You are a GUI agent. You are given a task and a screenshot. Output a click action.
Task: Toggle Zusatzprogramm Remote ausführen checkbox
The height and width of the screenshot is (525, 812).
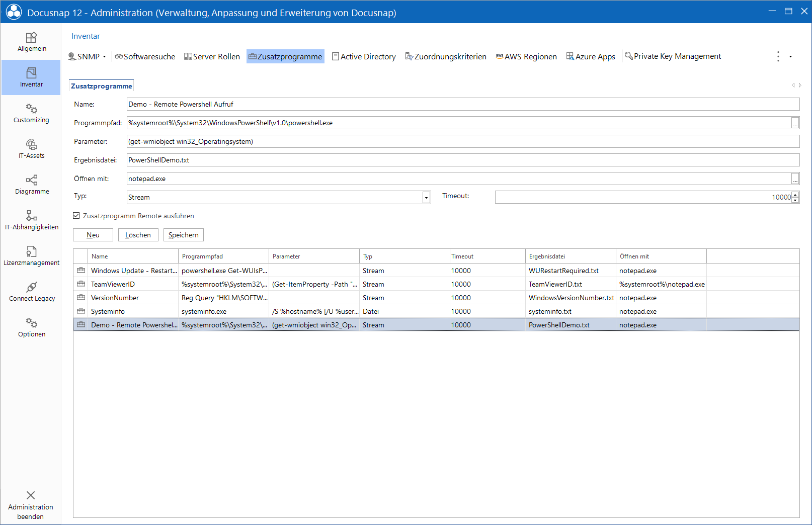(x=76, y=216)
